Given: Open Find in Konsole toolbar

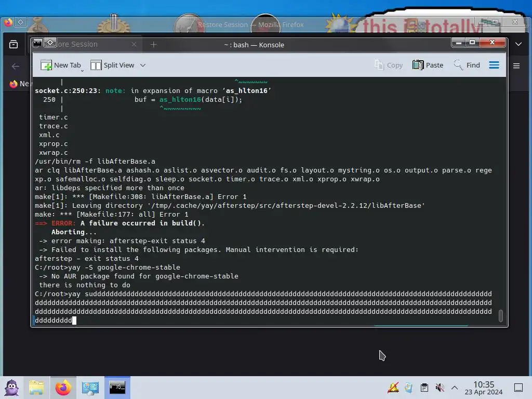Looking at the screenshot, I should [x=467, y=65].
